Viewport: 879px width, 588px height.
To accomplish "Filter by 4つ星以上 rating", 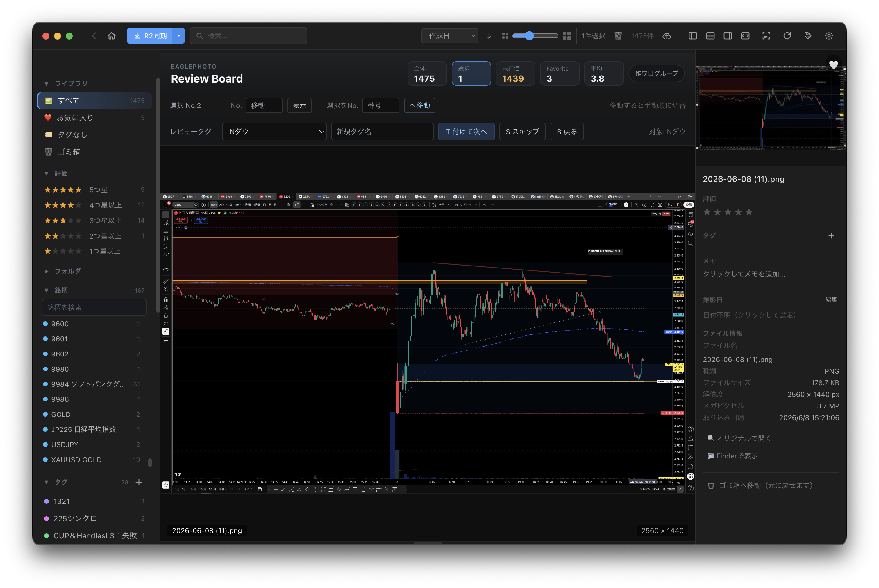I will (94, 205).
